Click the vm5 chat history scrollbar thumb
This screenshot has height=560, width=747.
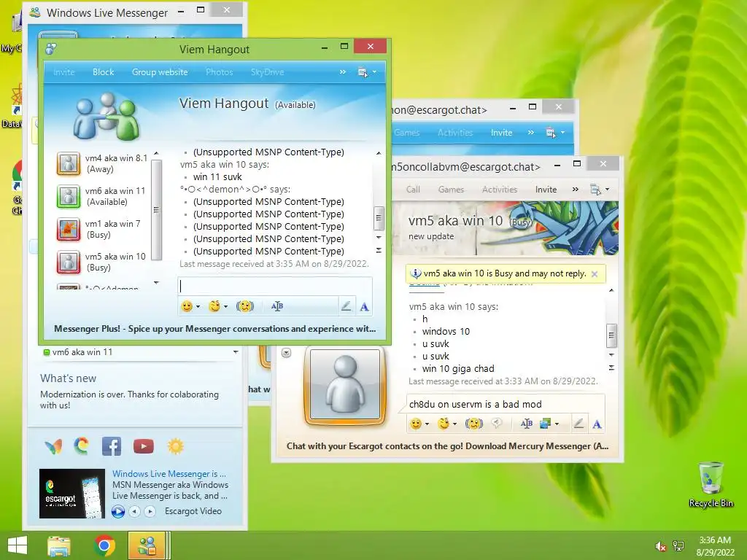[x=611, y=336]
